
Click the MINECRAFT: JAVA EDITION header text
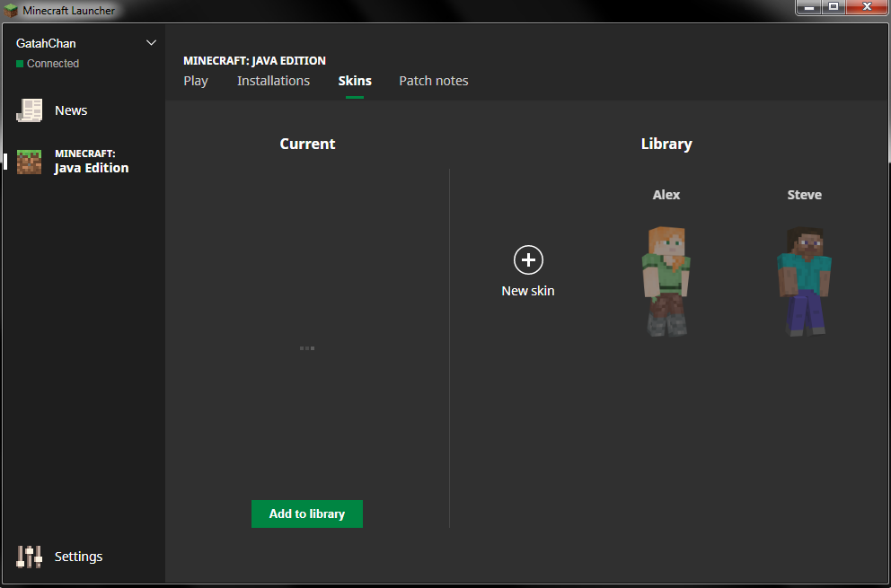pyautogui.click(x=254, y=61)
